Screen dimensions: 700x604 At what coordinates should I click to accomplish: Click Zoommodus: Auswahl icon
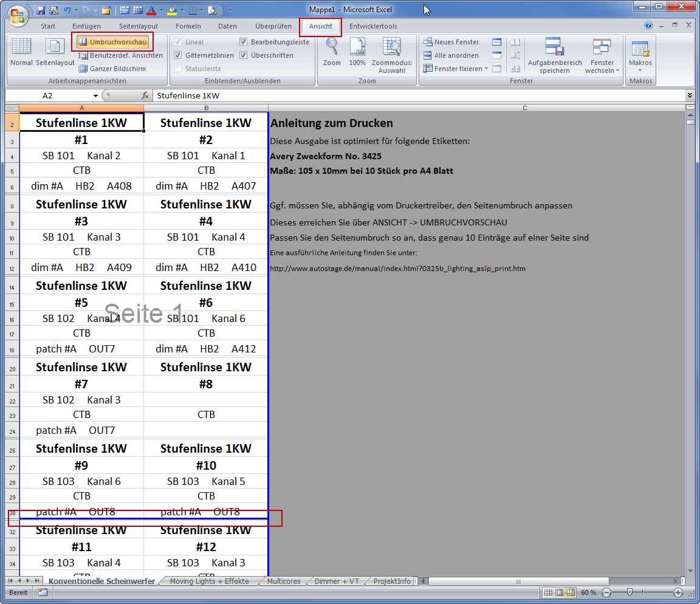click(392, 47)
